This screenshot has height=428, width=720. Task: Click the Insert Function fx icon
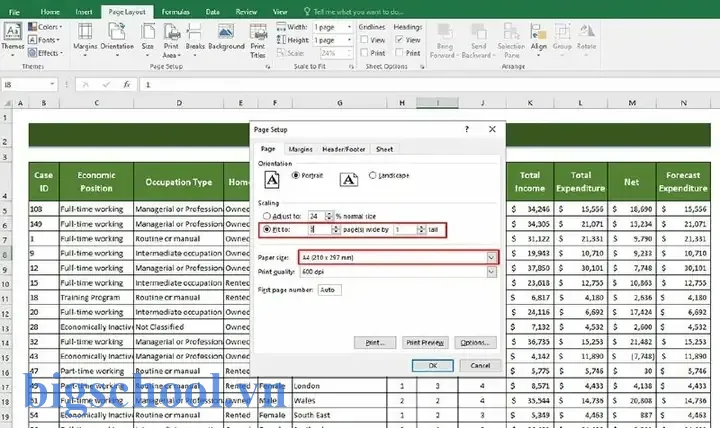(x=127, y=84)
